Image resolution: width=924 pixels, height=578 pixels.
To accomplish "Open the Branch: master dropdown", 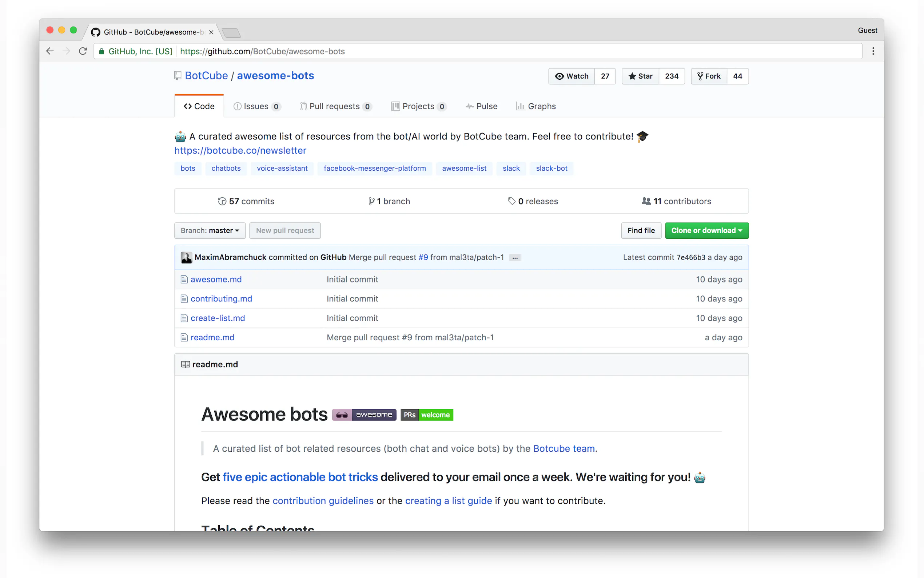I will (210, 230).
